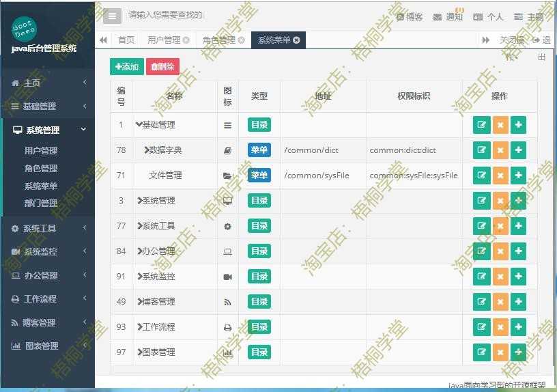Expand the 系统管理 tree row in table

pyautogui.click(x=140, y=201)
